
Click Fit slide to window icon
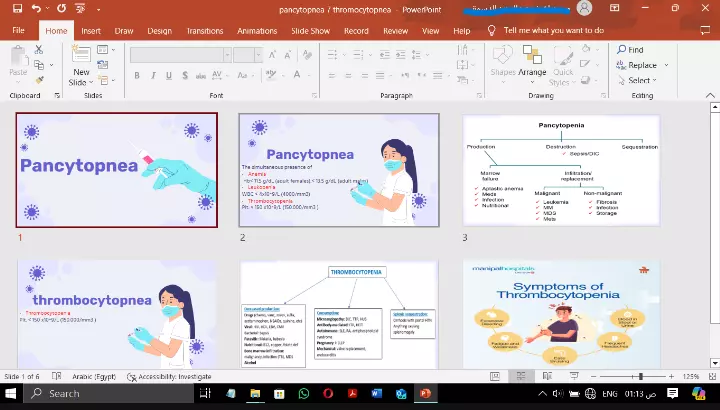click(x=712, y=376)
